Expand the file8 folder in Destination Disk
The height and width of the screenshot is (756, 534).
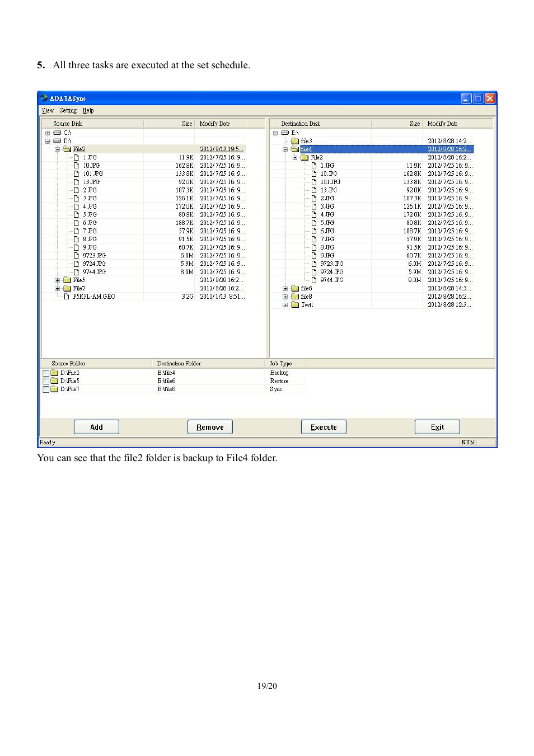[285, 297]
